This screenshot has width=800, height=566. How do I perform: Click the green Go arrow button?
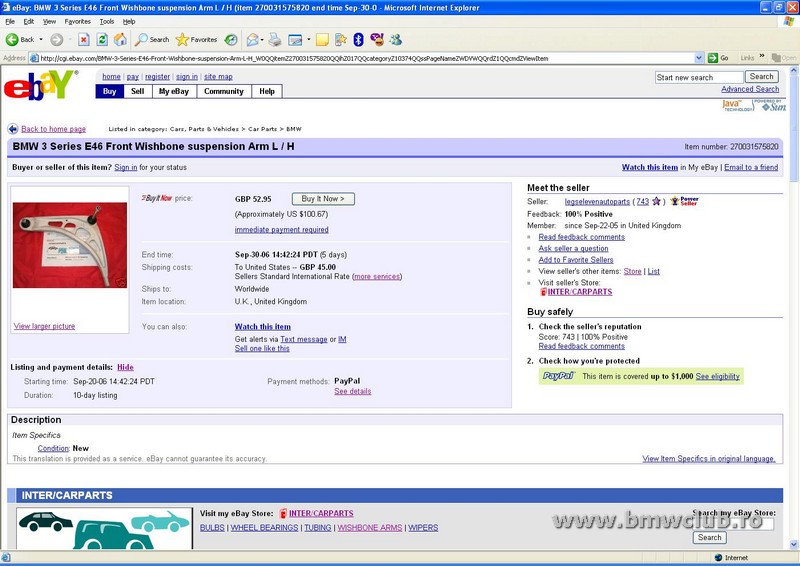713,58
